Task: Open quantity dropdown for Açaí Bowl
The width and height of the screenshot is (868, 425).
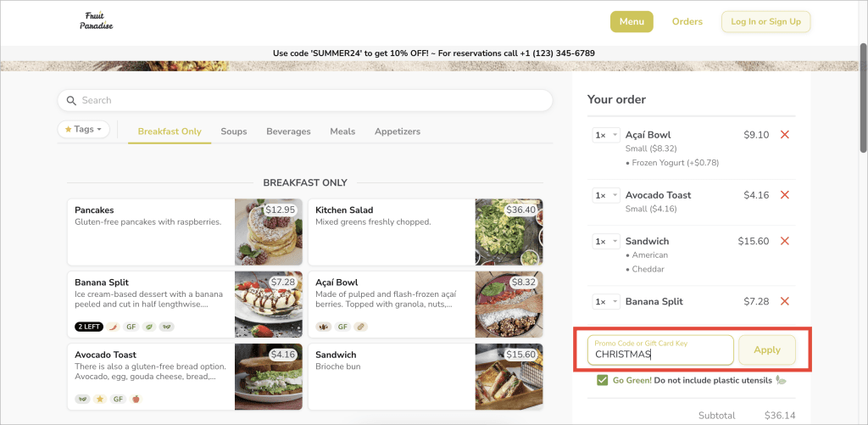Action: click(605, 135)
